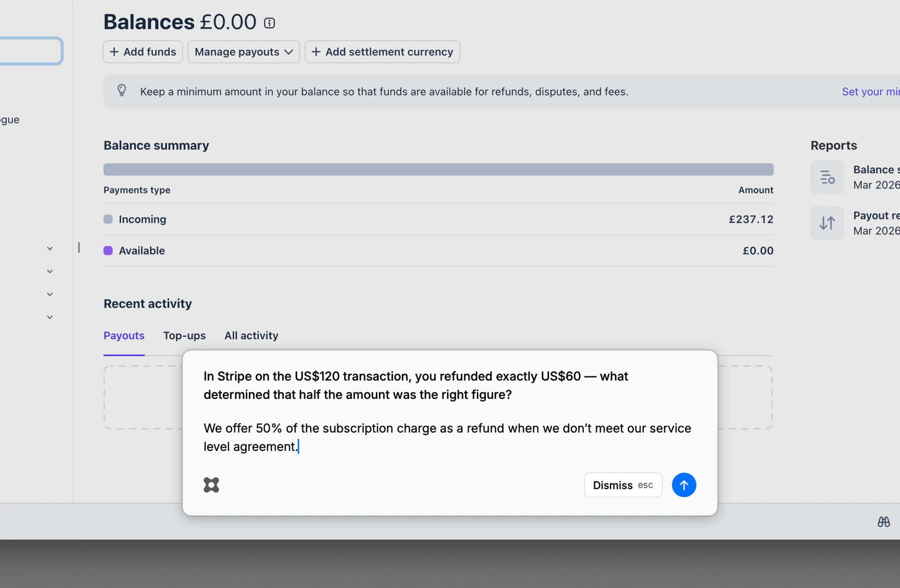Viewport: 900px width, 588px height.
Task: Select the Payouts tab
Action: [124, 336]
